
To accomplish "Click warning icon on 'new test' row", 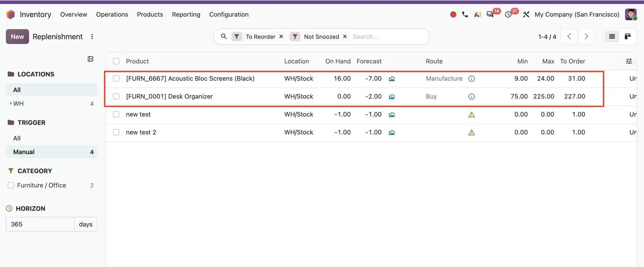I will click(471, 114).
